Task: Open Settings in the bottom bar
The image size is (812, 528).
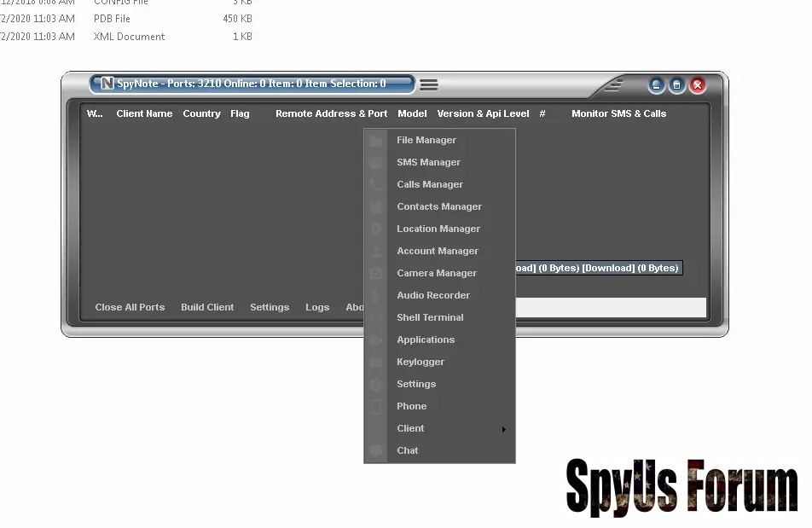Action: coord(270,308)
